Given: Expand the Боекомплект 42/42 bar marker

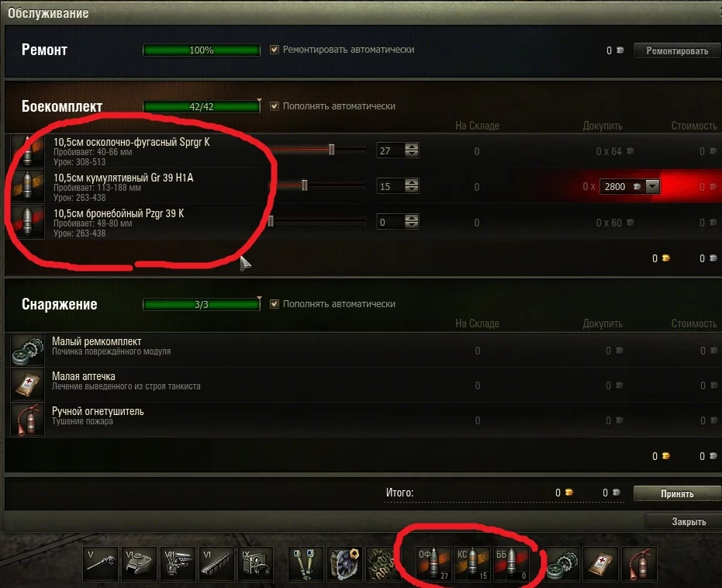Looking at the screenshot, I should pyautogui.click(x=259, y=101).
